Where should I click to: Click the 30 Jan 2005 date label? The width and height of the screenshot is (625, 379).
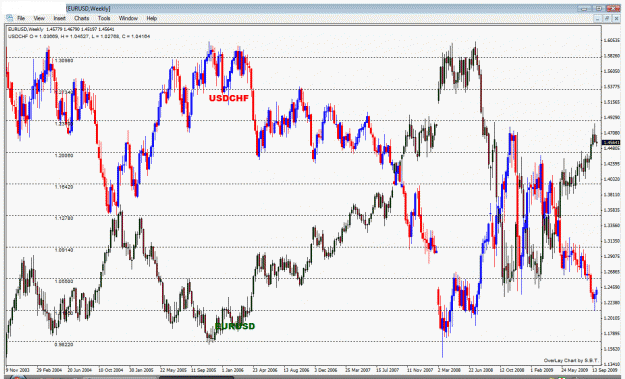[141, 370]
